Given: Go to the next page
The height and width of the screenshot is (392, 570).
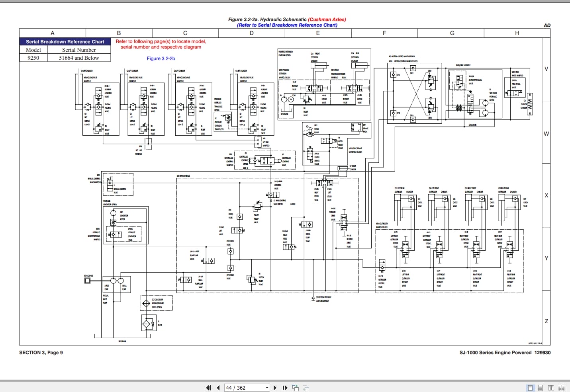Looking at the screenshot, I should [275, 388].
